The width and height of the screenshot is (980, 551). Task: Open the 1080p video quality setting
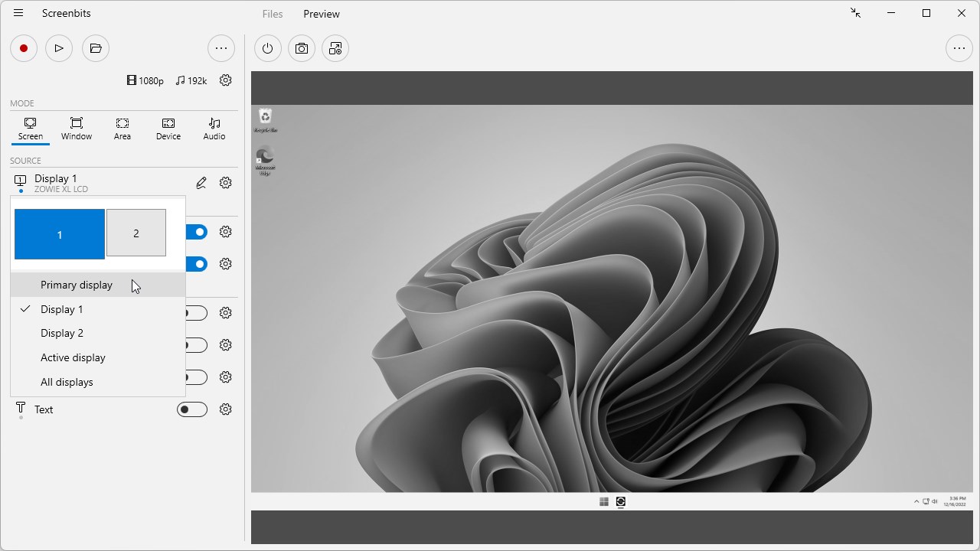pyautogui.click(x=145, y=80)
